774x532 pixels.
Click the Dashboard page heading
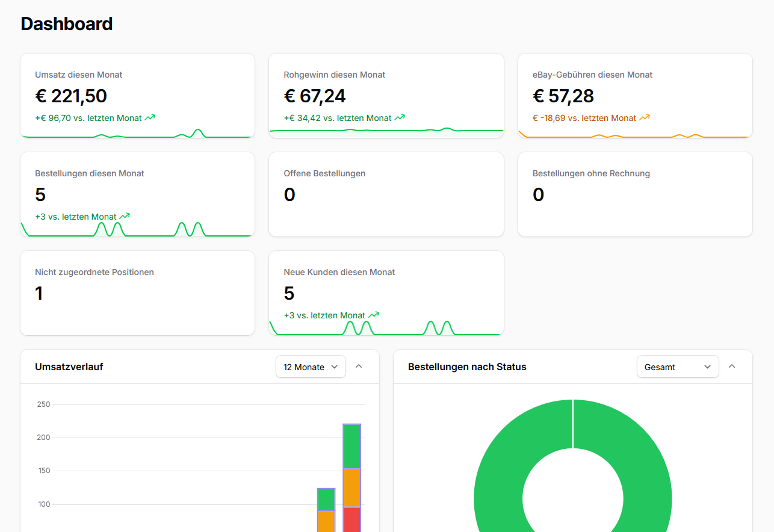tap(67, 24)
